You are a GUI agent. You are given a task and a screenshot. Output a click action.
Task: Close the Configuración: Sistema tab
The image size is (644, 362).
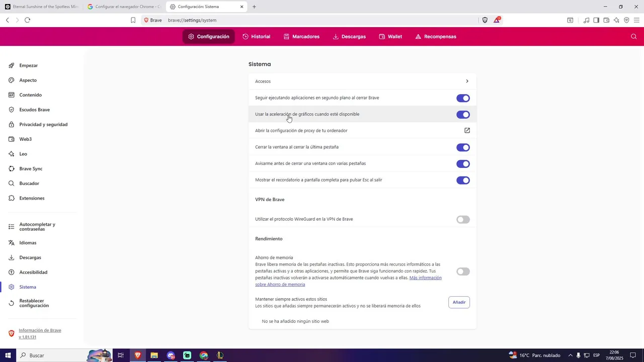[x=242, y=7]
